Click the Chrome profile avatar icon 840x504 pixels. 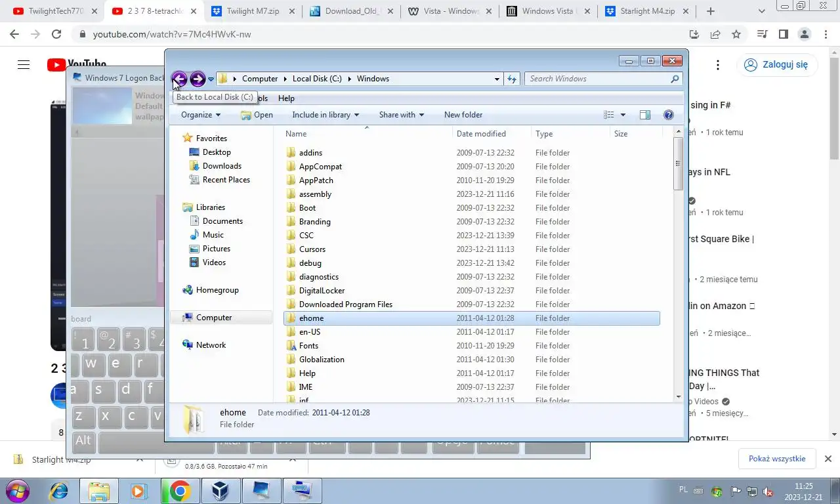[804, 34]
